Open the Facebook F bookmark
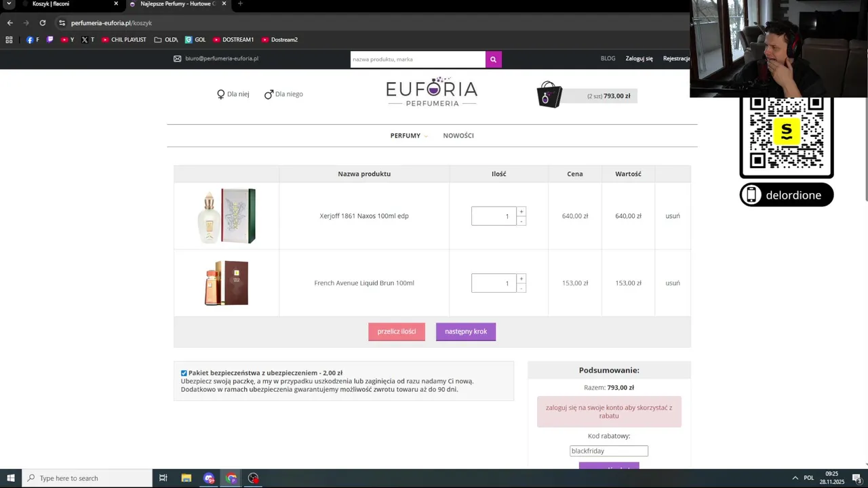 point(33,40)
